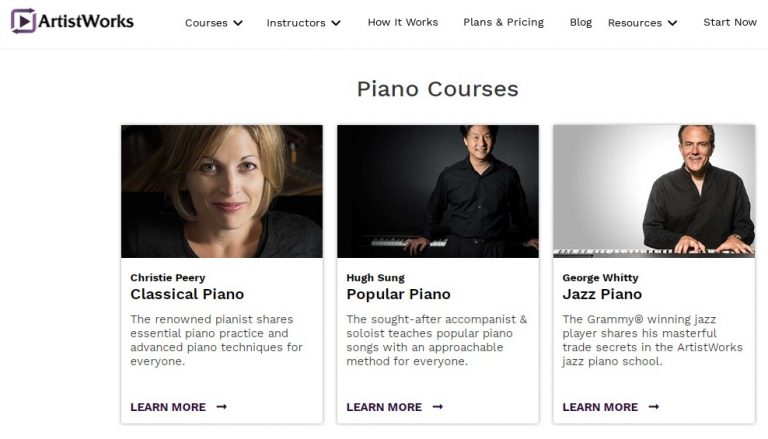This screenshot has height=439, width=768.
Task: Click the Start Now button
Action: (730, 22)
